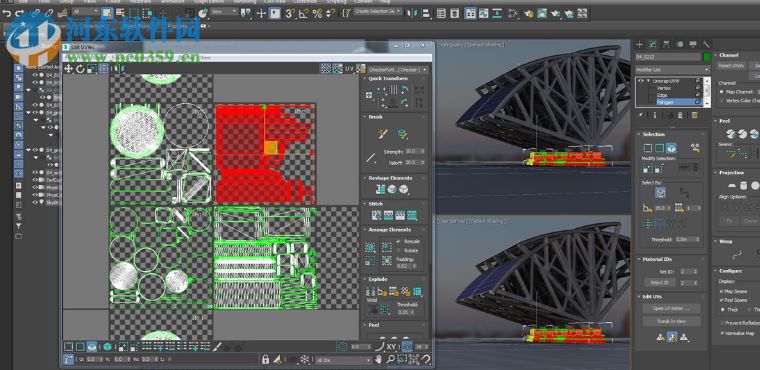This screenshot has height=370, width=760.
Task: Toggle Percent Snap in main toolbar
Action: [317, 13]
